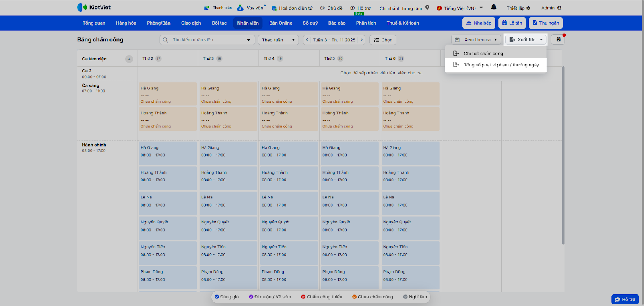Toggle the Chưa chấm công filter
644x306 pixels.
(x=373, y=297)
